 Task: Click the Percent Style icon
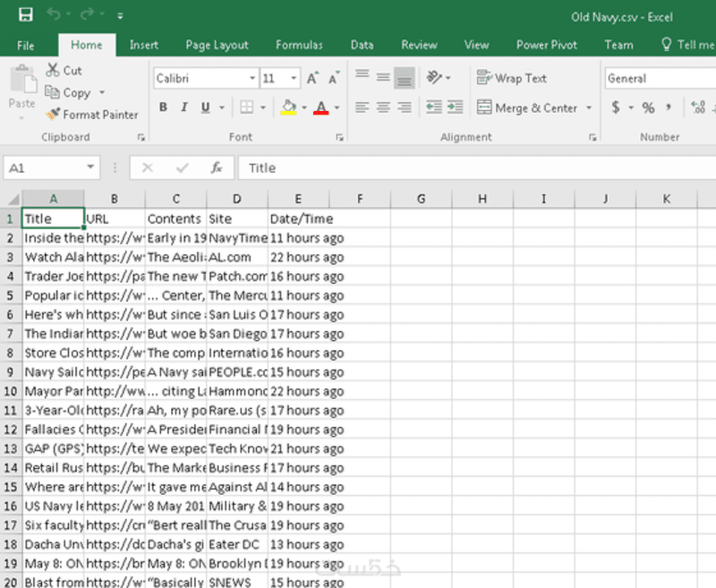(x=648, y=107)
